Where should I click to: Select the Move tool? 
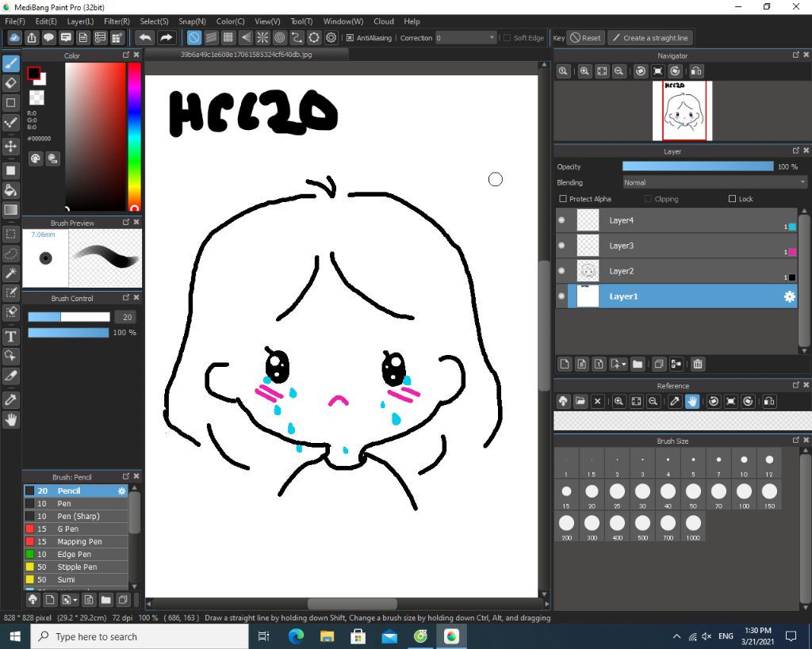[x=11, y=147]
